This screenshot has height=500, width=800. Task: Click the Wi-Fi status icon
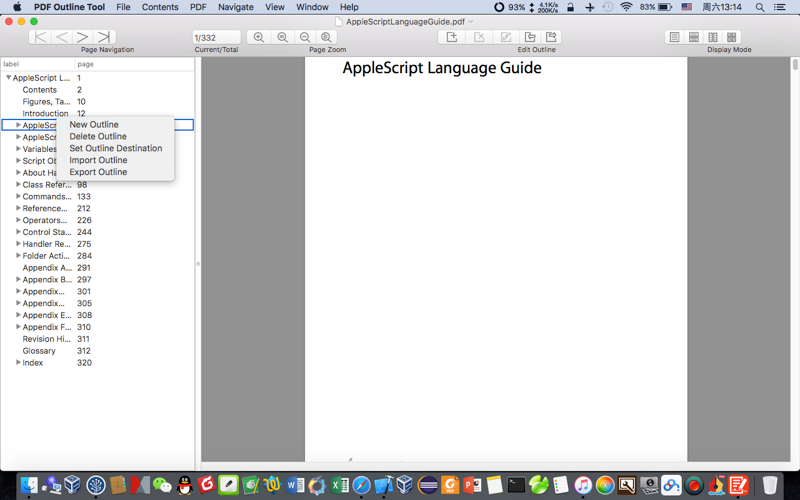coord(626,7)
